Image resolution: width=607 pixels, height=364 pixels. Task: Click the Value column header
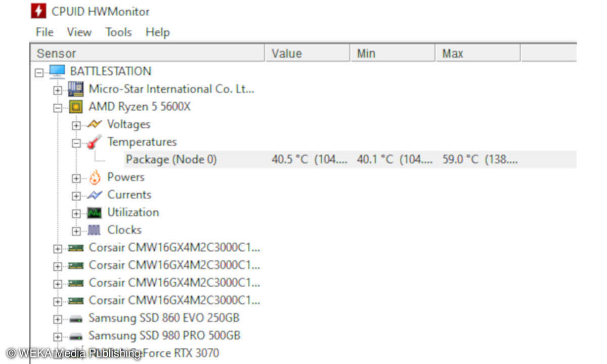[308, 53]
